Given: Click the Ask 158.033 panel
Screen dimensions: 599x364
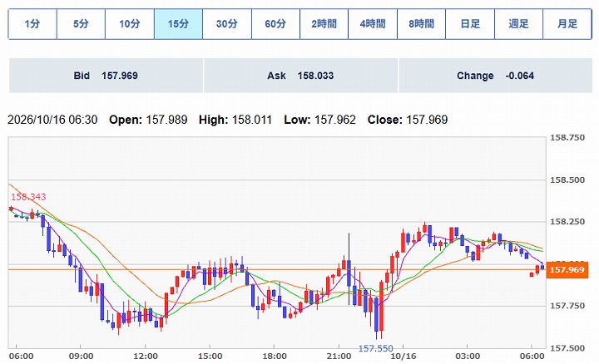Looking at the screenshot, I should [300, 76].
